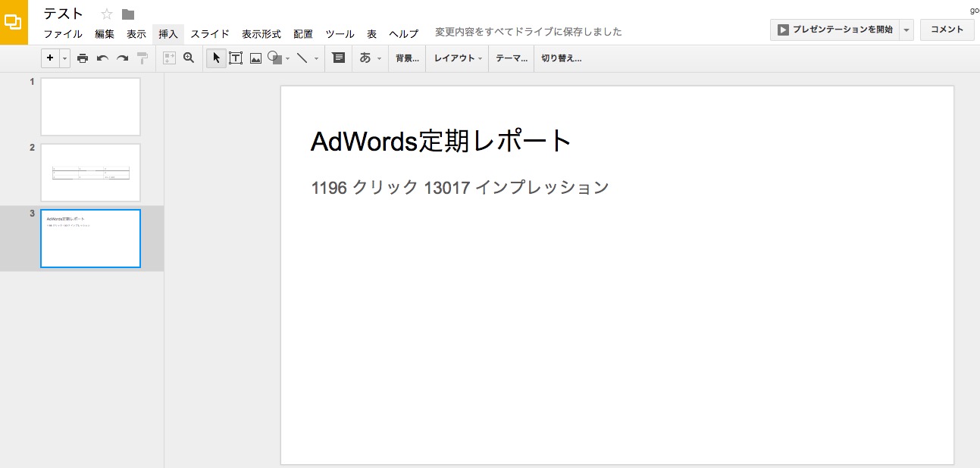Open the ヘルプ menu
This screenshot has width=980, height=468.
point(404,34)
